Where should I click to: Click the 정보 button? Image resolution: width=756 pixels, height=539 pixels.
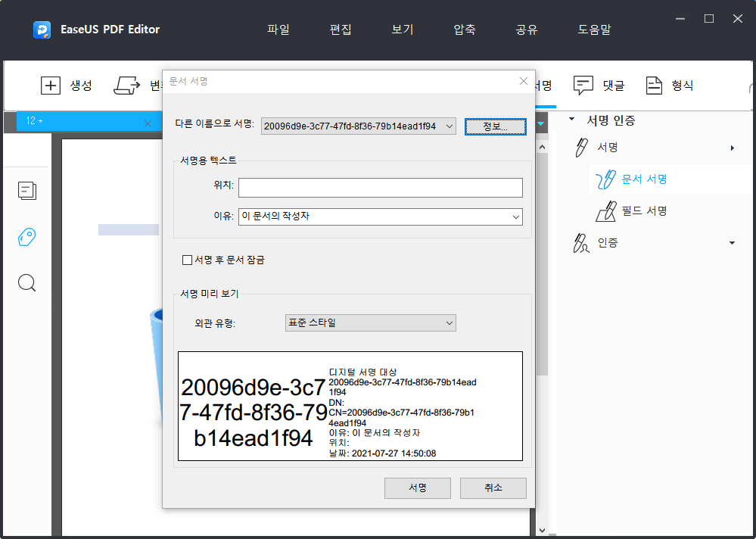point(496,126)
